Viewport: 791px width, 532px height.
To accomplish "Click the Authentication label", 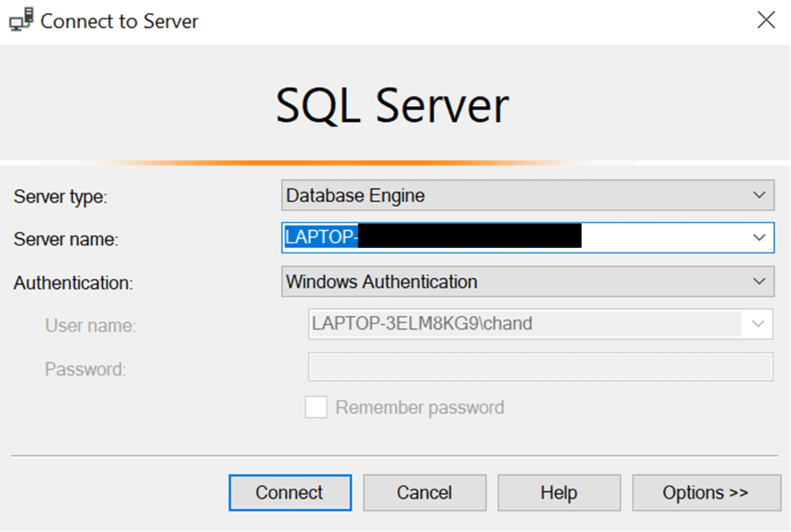I will (x=73, y=283).
